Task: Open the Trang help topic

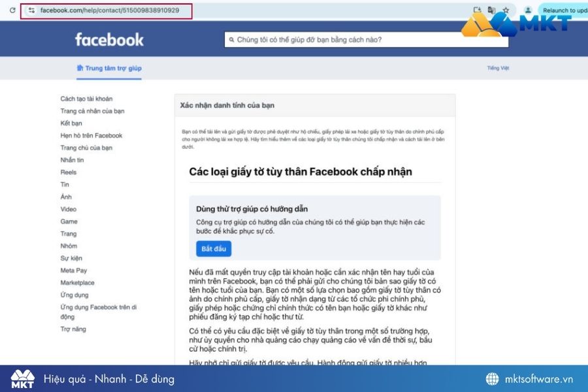Action: pyautogui.click(x=68, y=234)
